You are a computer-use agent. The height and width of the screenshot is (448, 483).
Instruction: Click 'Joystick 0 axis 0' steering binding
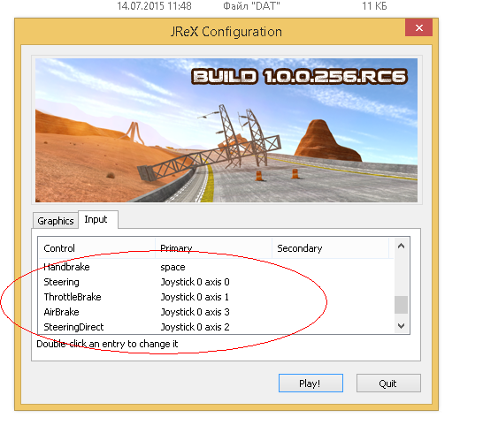click(195, 282)
